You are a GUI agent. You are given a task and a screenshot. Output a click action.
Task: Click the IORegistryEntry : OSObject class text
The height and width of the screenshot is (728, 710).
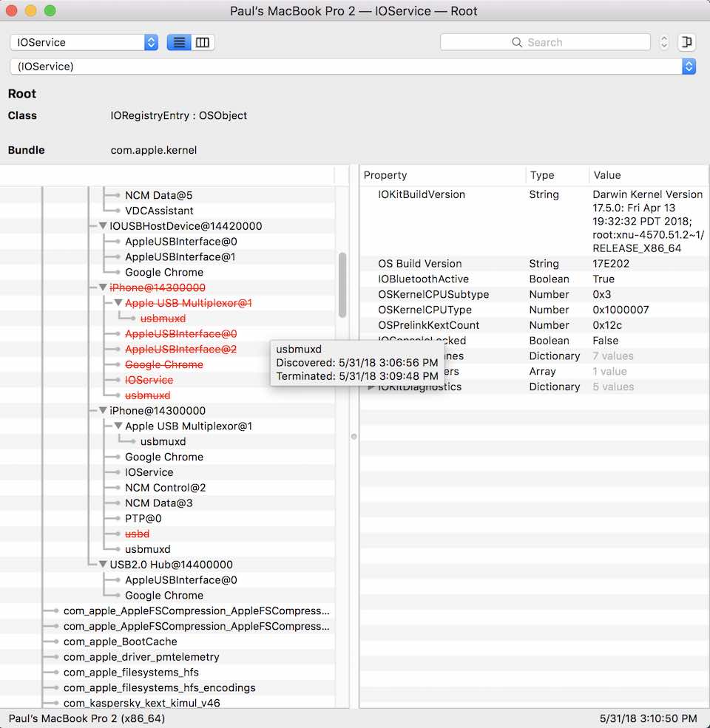(x=178, y=115)
